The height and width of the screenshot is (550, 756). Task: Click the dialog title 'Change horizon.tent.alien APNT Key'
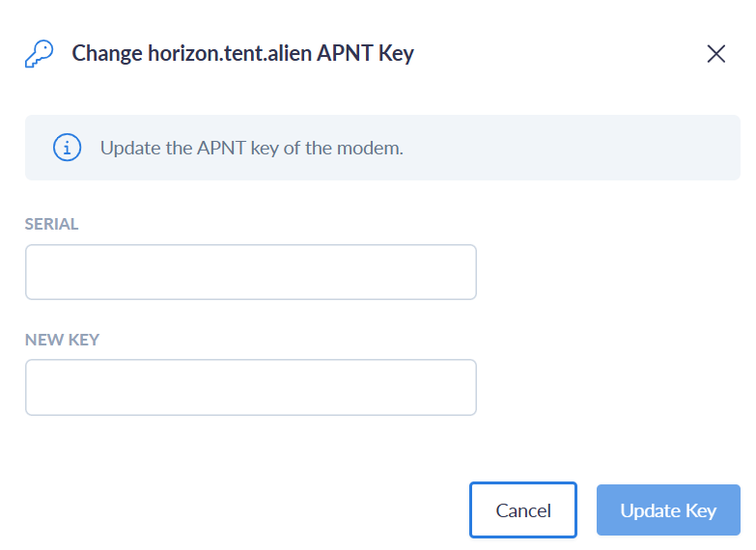[x=242, y=53]
